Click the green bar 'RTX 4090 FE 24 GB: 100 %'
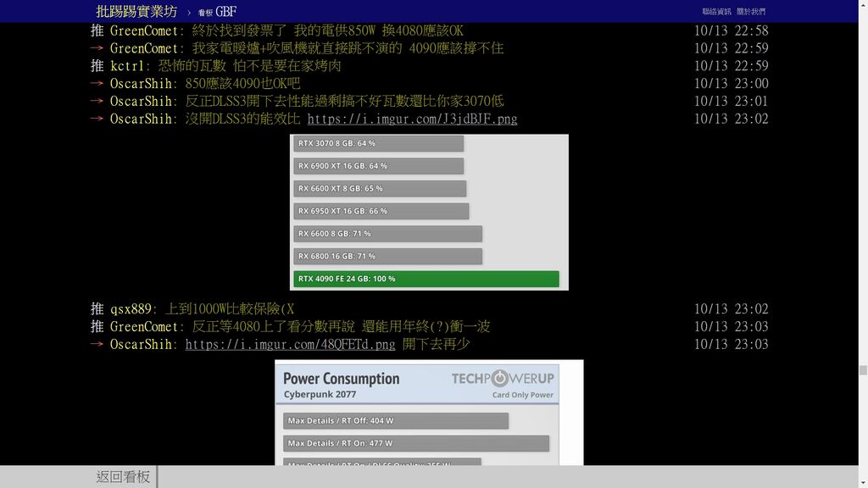The height and width of the screenshot is (488, 868). click(426, 279)
